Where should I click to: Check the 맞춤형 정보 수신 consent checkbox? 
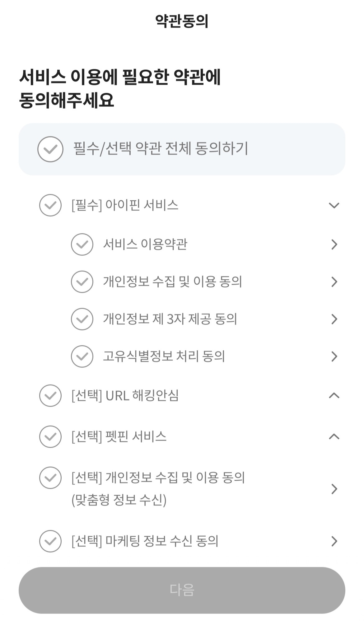[50, 478]
